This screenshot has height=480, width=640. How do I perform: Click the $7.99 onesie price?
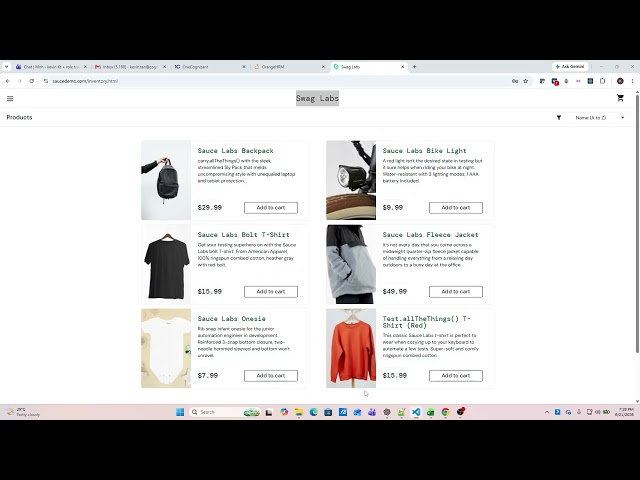pos(208,376)
